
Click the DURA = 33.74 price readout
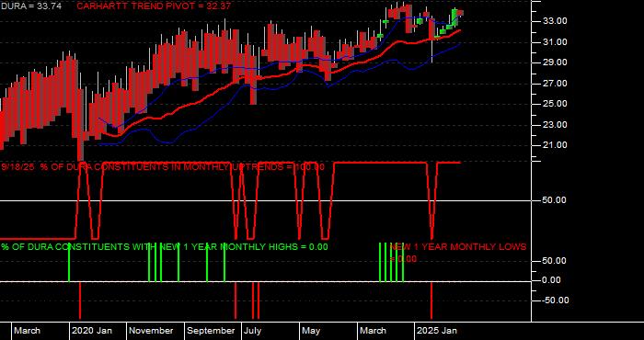pos(30,6)
